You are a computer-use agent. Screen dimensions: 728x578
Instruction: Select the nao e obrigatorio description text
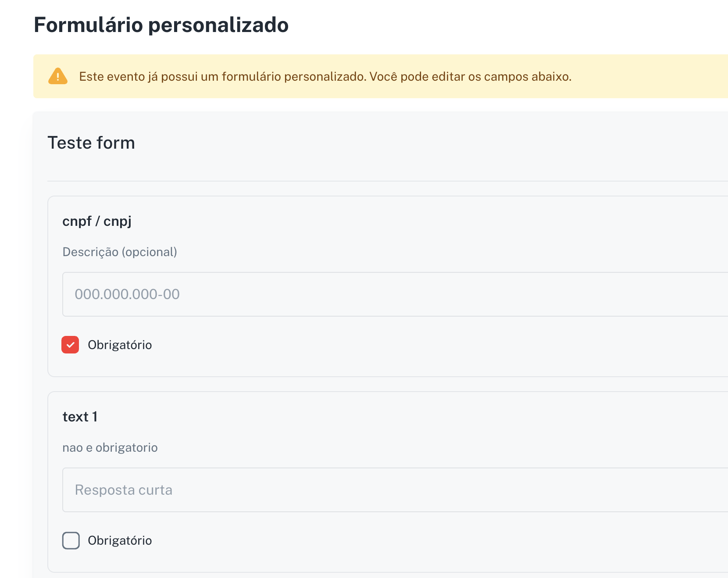pyautogui.click(x=110, y=447)
